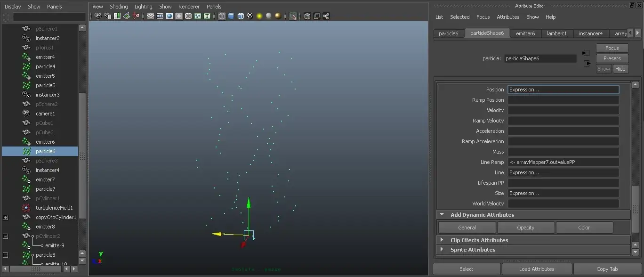The width and height of the screenshot is (644, 277).
Task: Select particle7 in the outliner
Action: [x=45, y=189]
